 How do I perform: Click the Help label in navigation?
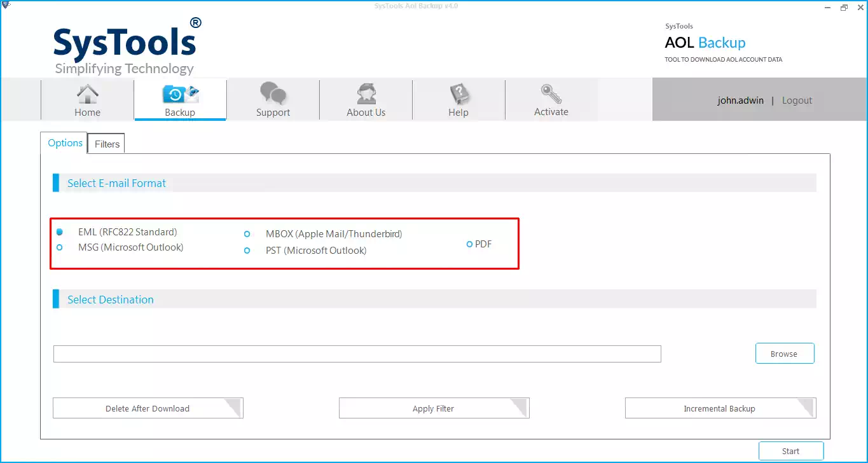point(458,113)
